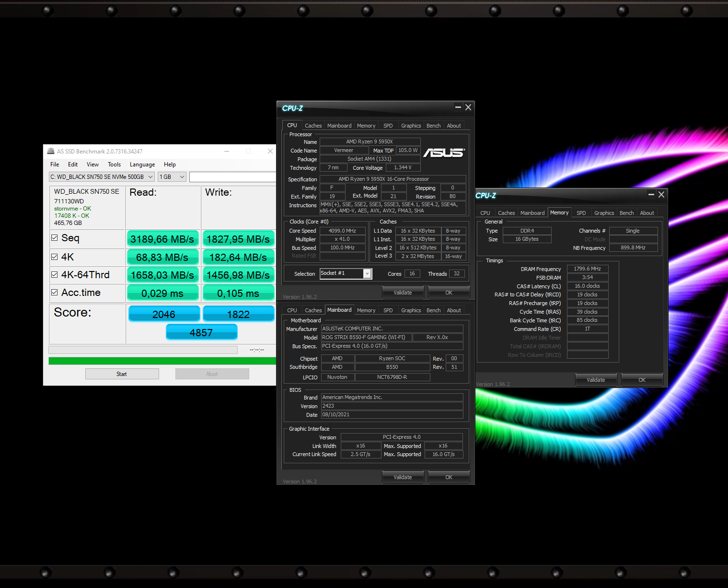Image resolution: width=728 pixels, height=588 pixels.
Task: Minimize the top CPU-Z processor window
Action: point(458,107)
